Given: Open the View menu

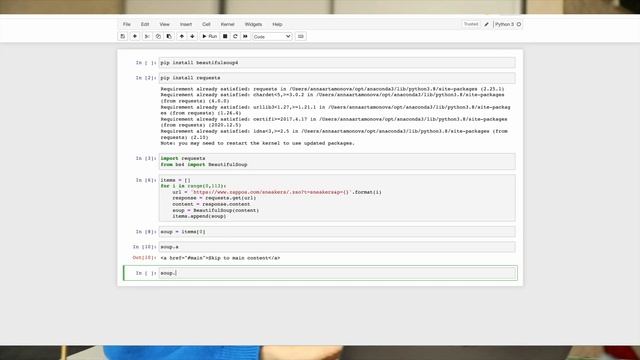Looking at the screenshot, I should [164, 24].
